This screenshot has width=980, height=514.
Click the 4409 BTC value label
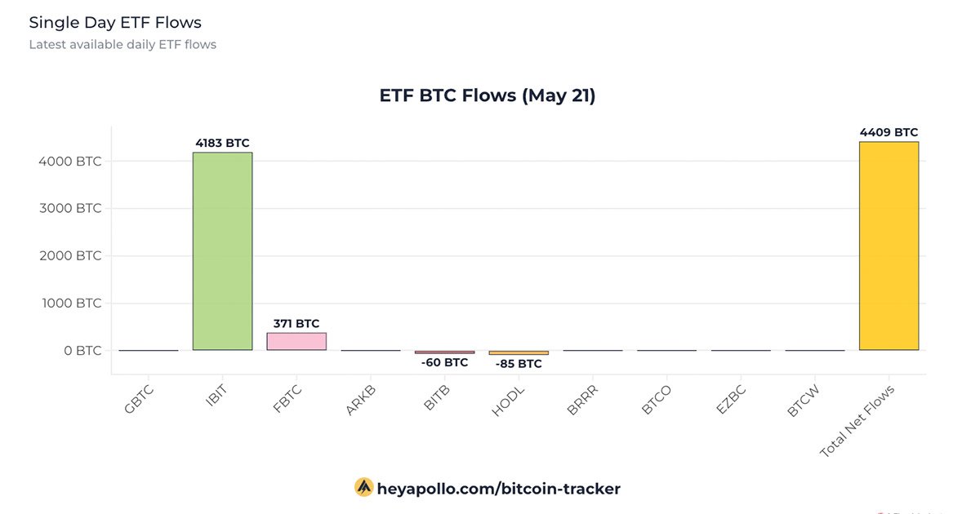point(889,132)
